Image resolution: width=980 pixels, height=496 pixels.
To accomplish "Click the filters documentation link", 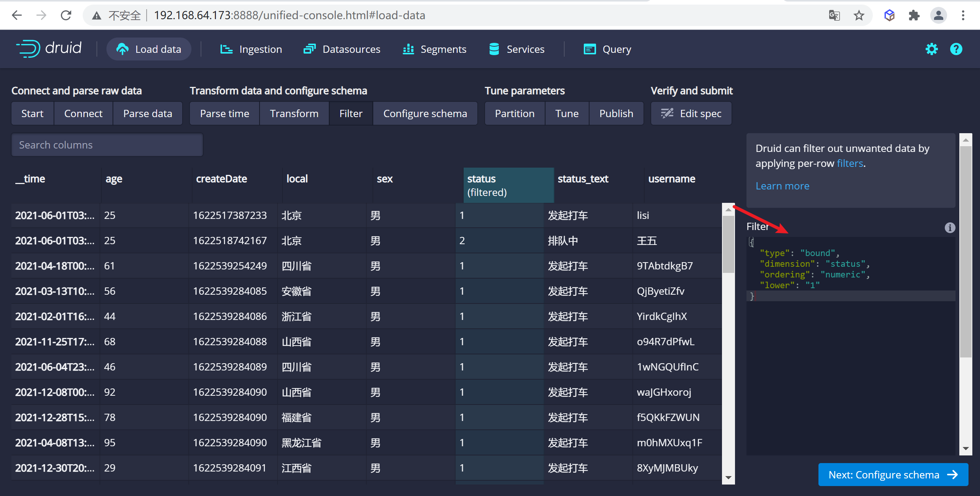I will tap(849, 163).
